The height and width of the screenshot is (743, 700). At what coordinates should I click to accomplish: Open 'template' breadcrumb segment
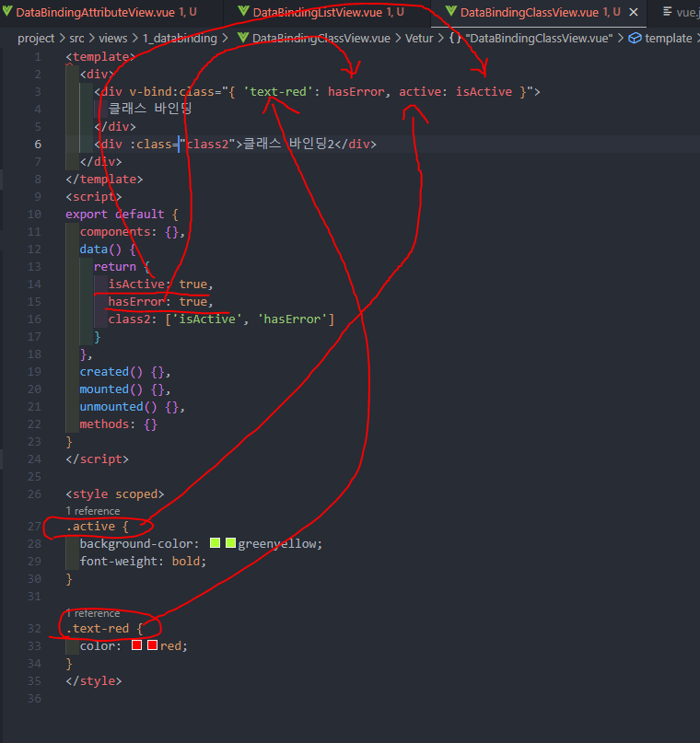click(x=669, y=39)
